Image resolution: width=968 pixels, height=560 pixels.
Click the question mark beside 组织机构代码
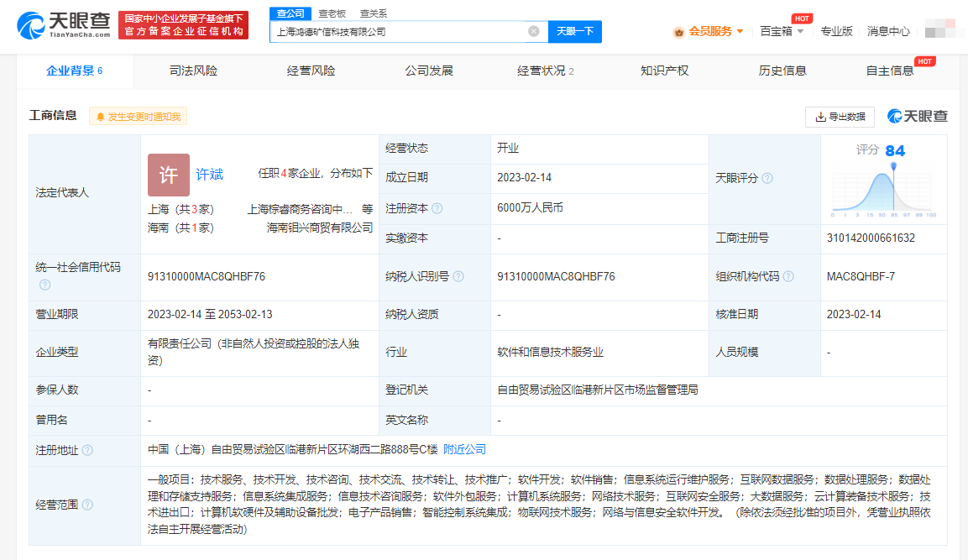pos(788,275)
